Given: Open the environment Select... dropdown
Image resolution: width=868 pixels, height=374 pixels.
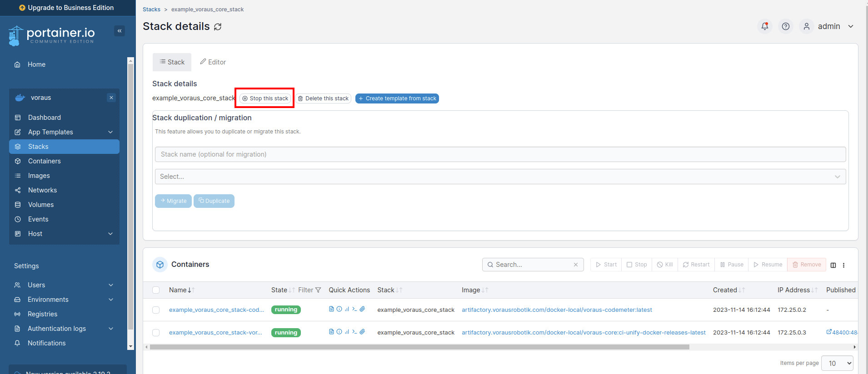Looking at the screenshot, I should 500,177.
